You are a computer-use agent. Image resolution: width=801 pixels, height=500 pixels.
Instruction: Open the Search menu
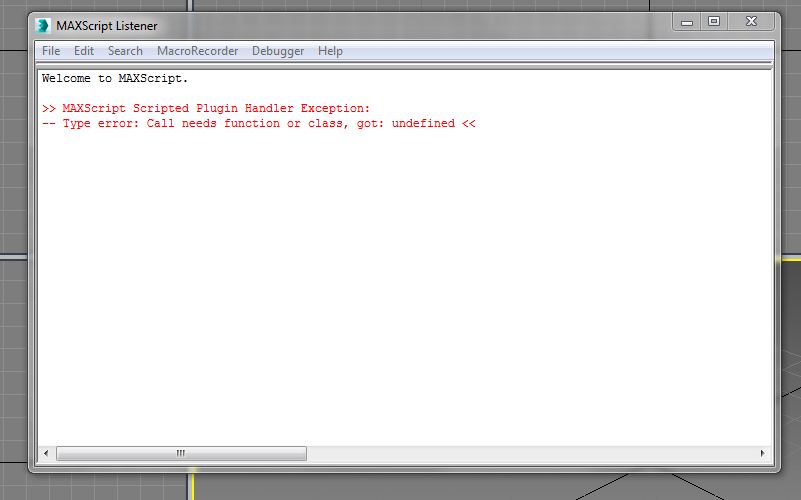(x=125, y=51)
